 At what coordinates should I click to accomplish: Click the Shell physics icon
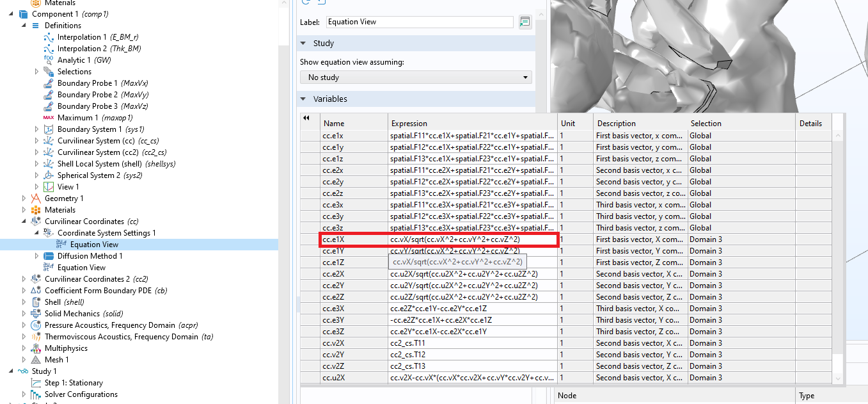click(36, 302)
